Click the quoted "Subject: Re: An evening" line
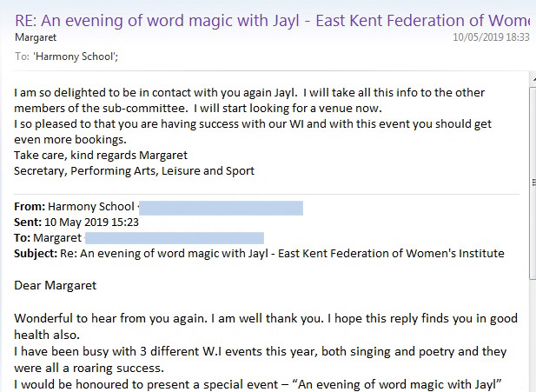 click(x=259, y=253)
